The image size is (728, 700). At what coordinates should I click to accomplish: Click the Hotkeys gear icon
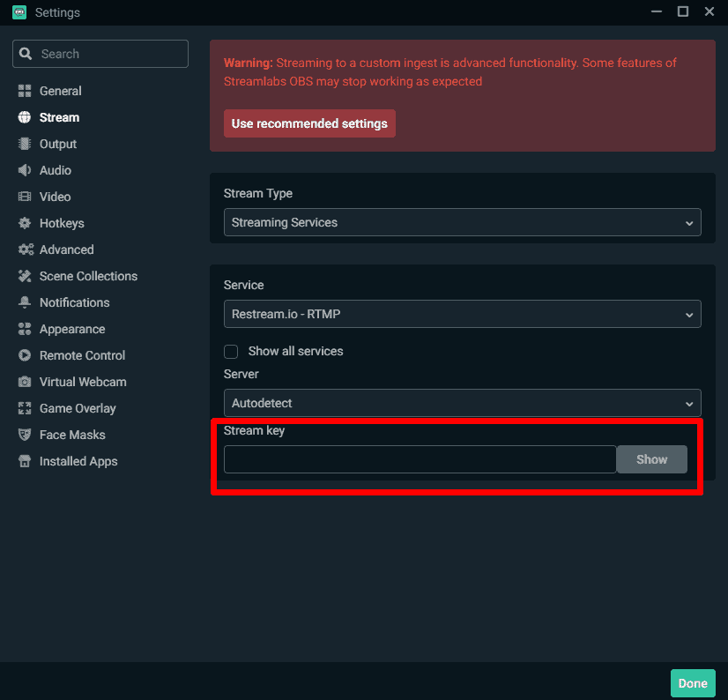[x=25, y=223]
